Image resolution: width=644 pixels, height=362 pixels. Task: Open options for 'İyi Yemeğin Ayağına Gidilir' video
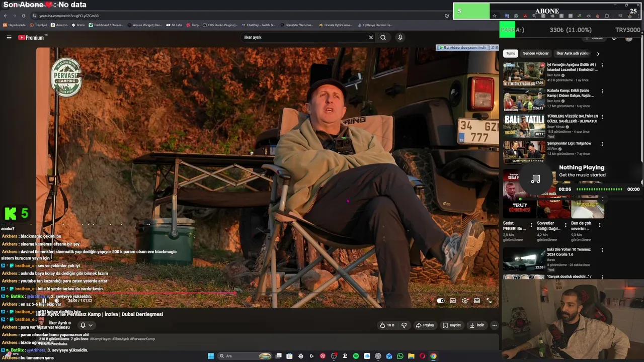602,65
